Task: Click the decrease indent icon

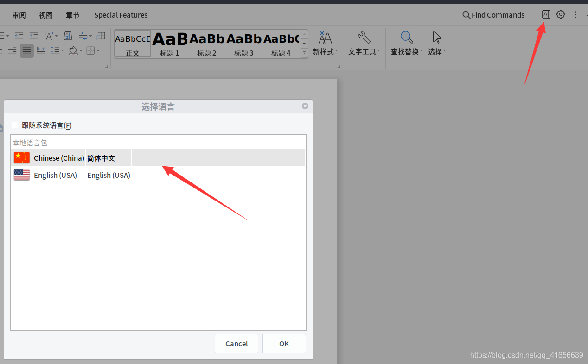Action: 19,36
